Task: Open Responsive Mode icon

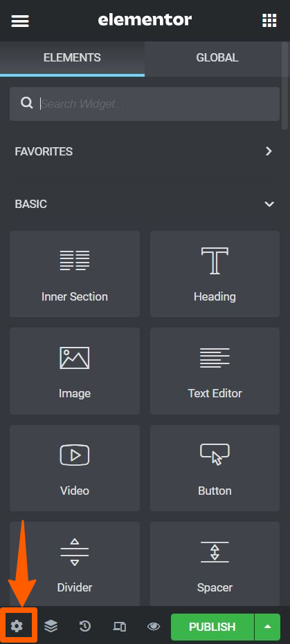Action: (x=119, y=626)
